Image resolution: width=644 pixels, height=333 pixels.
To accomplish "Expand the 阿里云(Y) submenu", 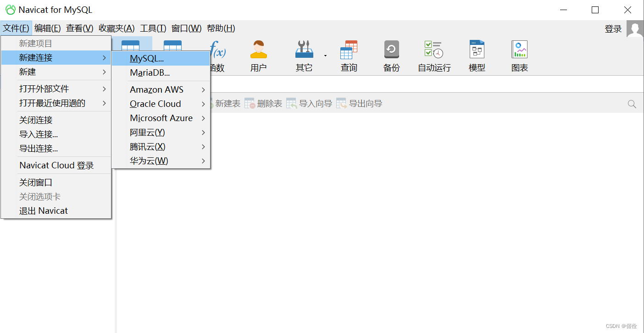I will pyautogui.click(x=161, y=132).
